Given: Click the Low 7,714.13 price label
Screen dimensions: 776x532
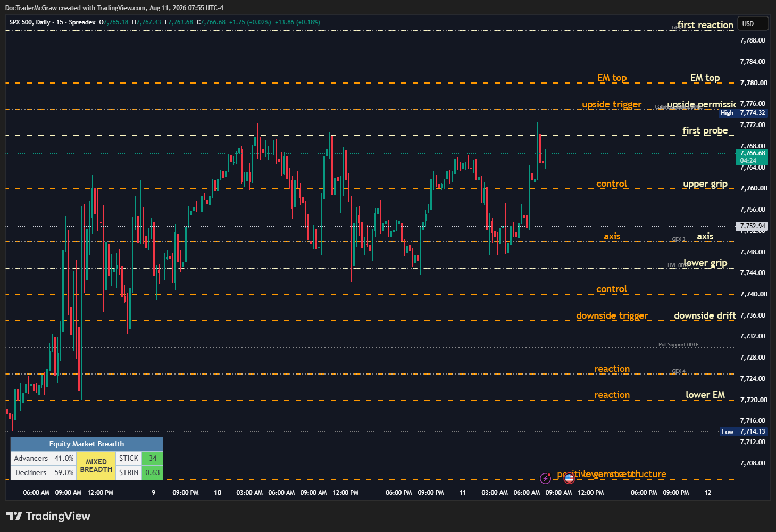Looking at the screenshot, I should click(x=744, y=431).
